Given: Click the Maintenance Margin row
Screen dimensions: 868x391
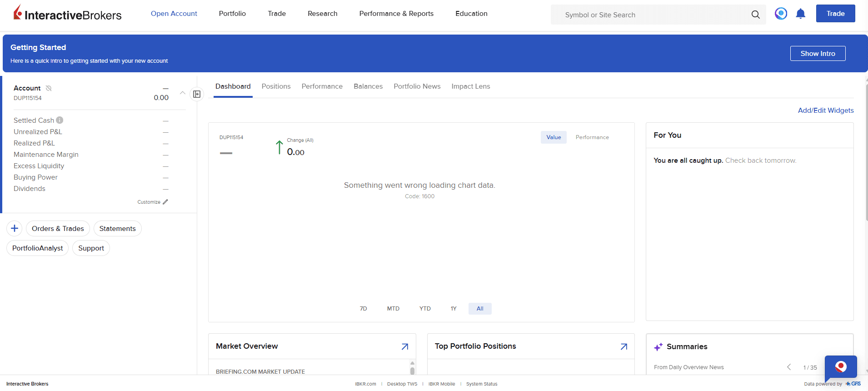Looking at the screenshot, I should (91, 155).
